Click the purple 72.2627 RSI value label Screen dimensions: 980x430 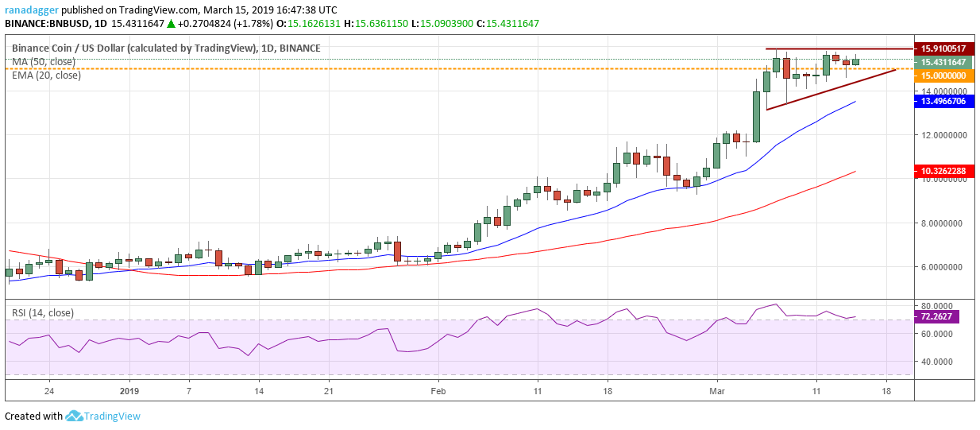[938, 317]
